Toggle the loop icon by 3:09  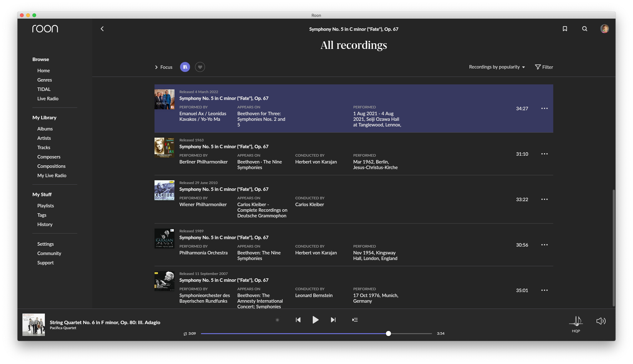(185, 334)
